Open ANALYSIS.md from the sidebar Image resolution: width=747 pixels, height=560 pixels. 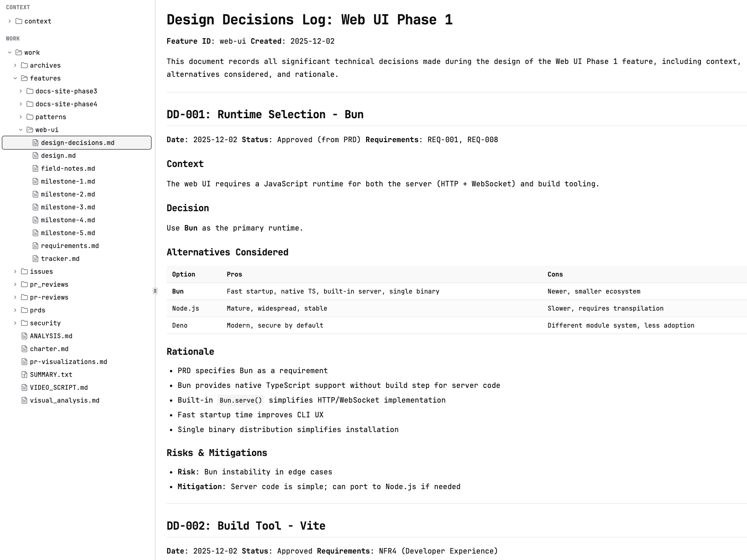[51, 336]
